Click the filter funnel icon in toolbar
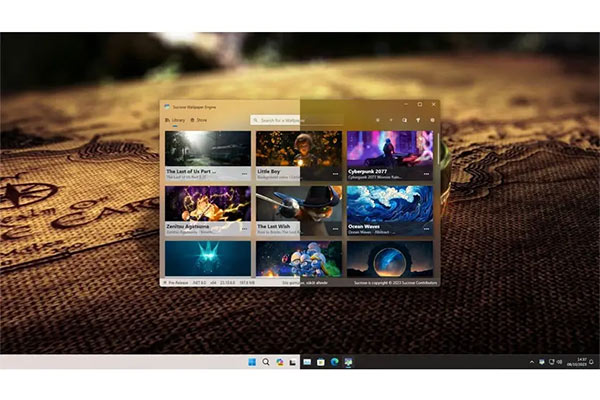Viewport: 600px width, 400px height. pyautogui.click(x=418, y=120)
